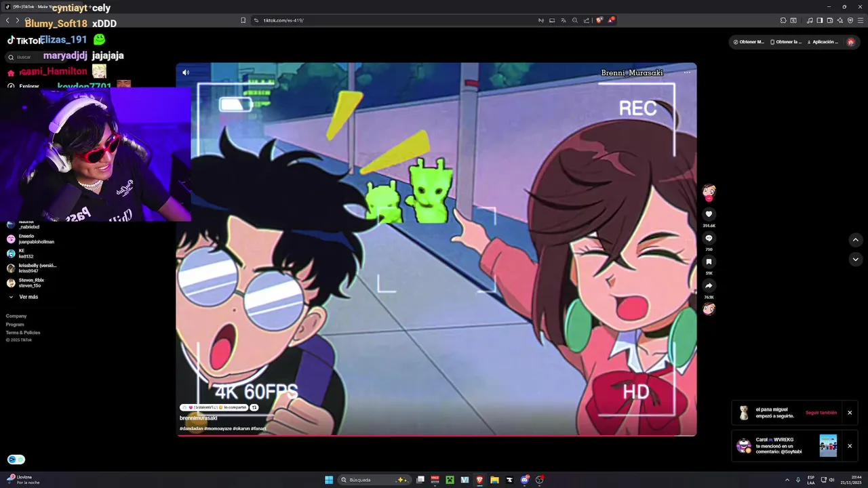The width and height of the screenshot is (868, 488).
Task: Click Seguir también on the follower notification
Action: point(821,413)
